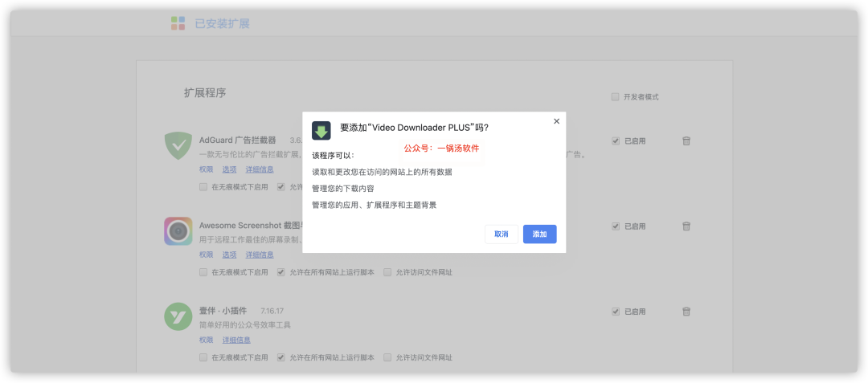
Task: Click the dialog title 要添加 Video Downloader PLUS
Action: [x=414, y=128]
